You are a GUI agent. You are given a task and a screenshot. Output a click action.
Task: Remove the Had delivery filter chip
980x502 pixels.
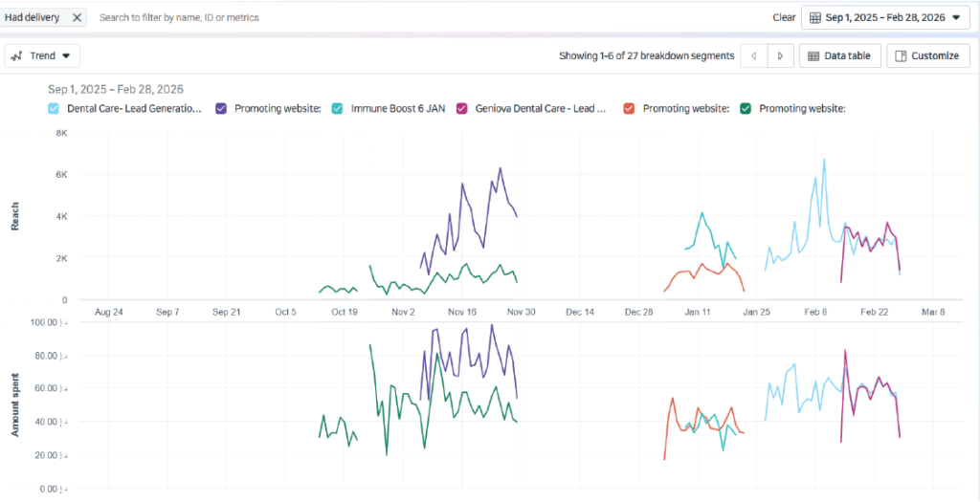(77, 17)
